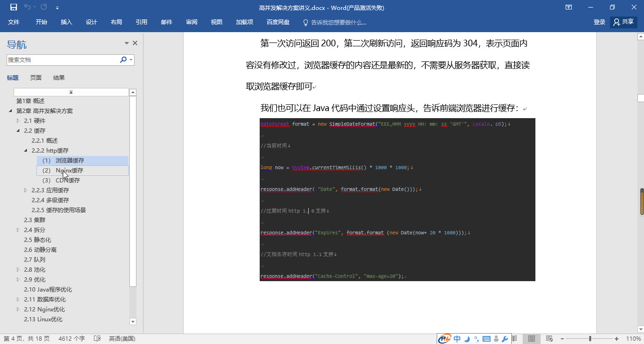This screenshot has width=644, height=344.
Task: Select the 页面 navigation tab
Action: point(36,77)
